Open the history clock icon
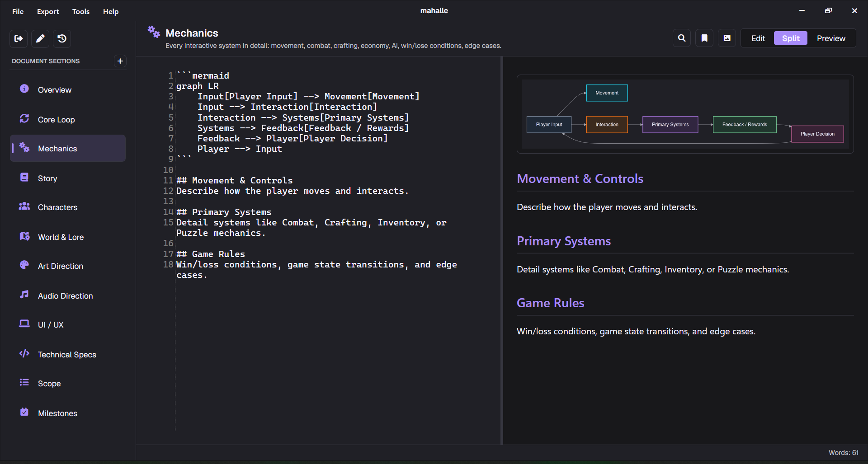This screenshot has height=464, width=868. coord(62,39)
